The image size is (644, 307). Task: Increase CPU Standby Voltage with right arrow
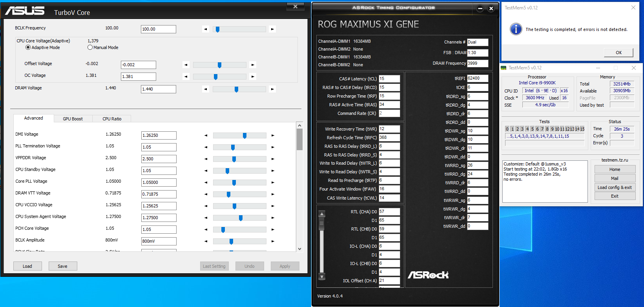[273, 171]
